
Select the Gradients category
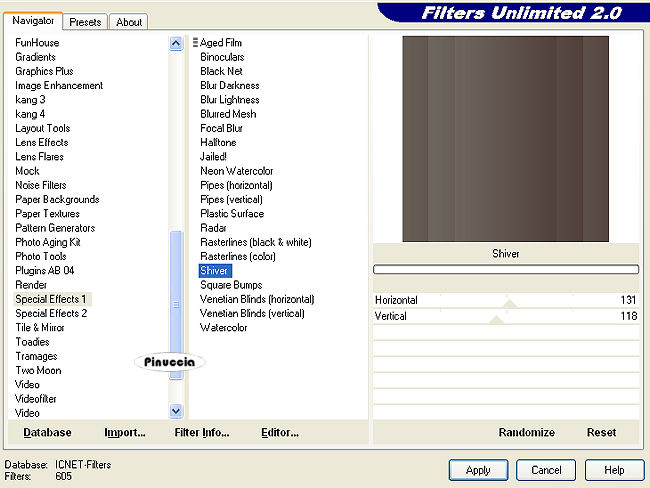(x=36, y=57)
